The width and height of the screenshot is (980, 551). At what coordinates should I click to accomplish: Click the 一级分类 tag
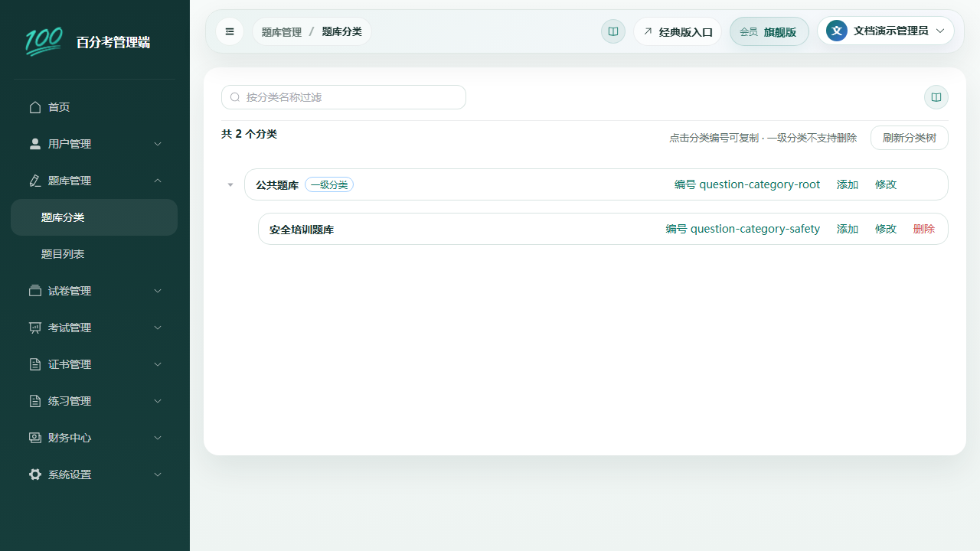[329, 184]
